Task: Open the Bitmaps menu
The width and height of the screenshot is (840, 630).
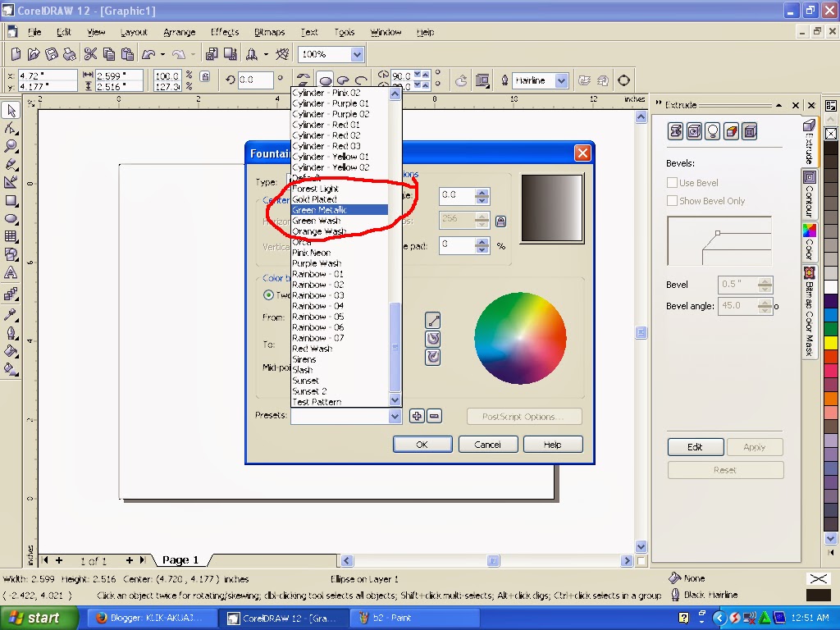Action: 269,32
